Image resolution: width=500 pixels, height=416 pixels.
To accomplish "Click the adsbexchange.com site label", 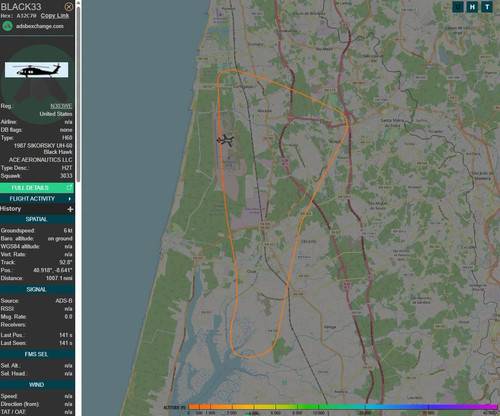I will point(40,26).
